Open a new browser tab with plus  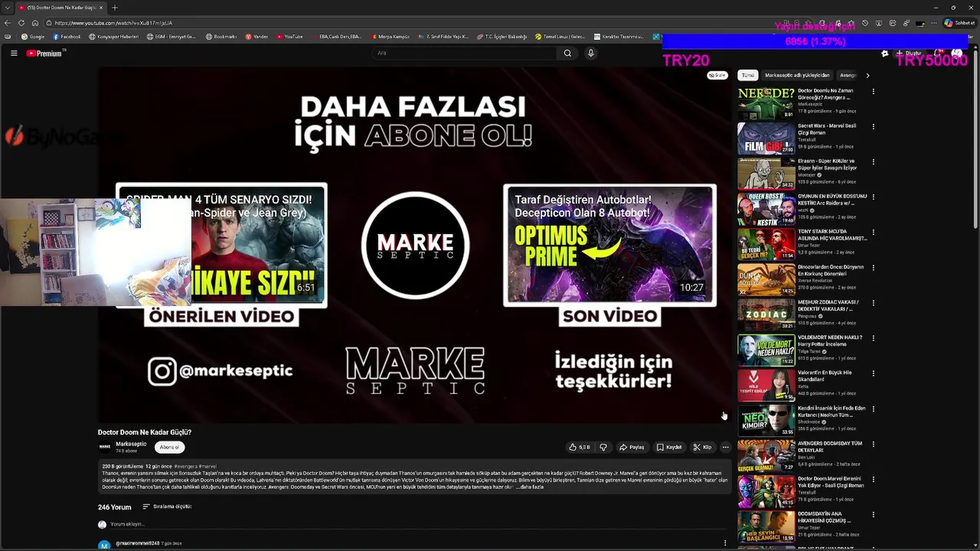coord(114,8)
